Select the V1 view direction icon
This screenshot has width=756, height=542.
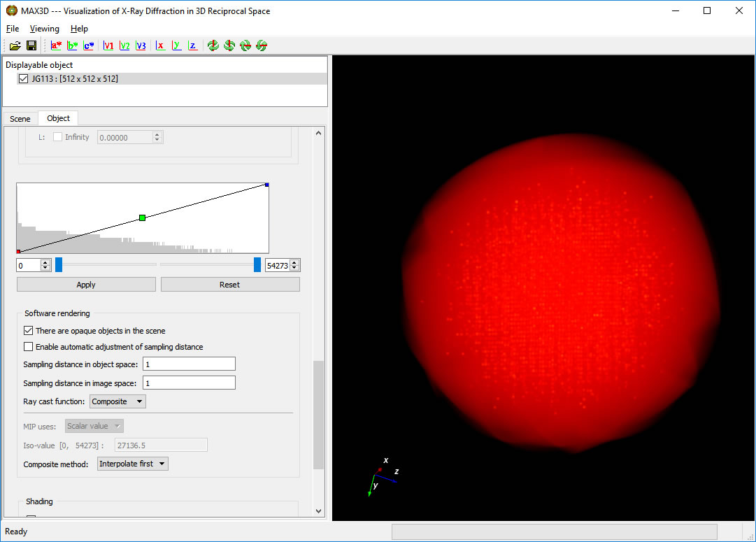tap(108, 45)
